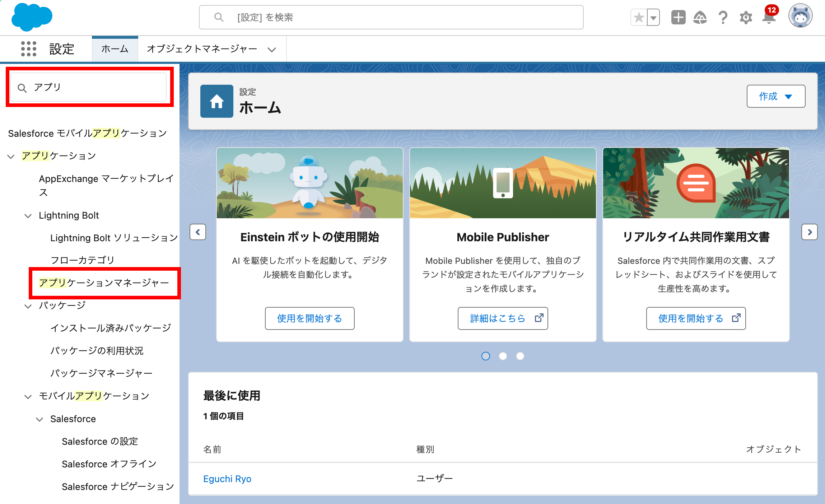Open the App Launcher dots grid
Image resolution: width=825 pixels, height=504 pixels.
pos(29,49)
